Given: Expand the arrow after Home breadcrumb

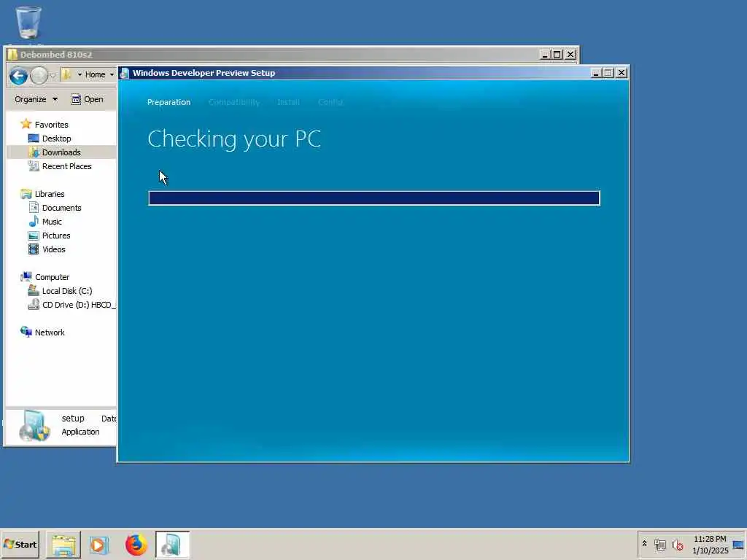Looking at the screenshot, I should point(112,75).
